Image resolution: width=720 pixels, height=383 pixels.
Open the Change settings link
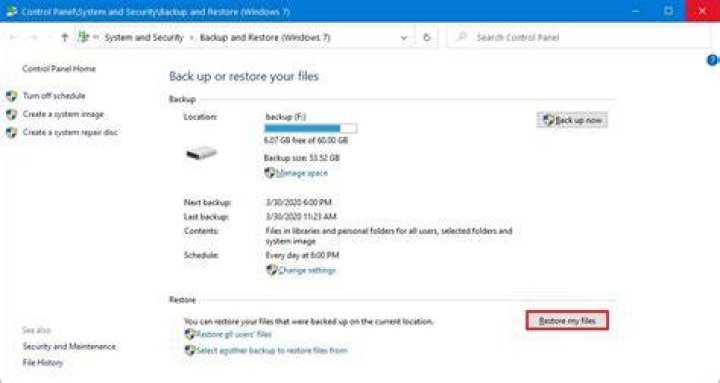(x=307, y=270)
